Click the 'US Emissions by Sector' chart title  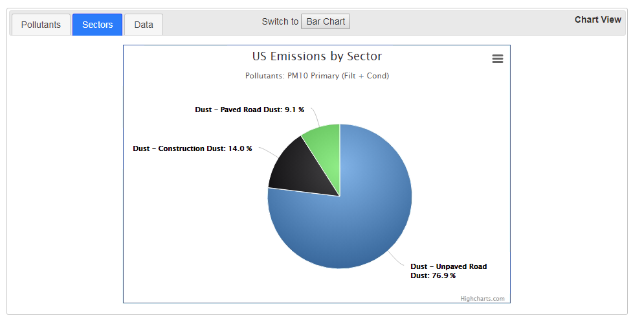coord(316,56)
